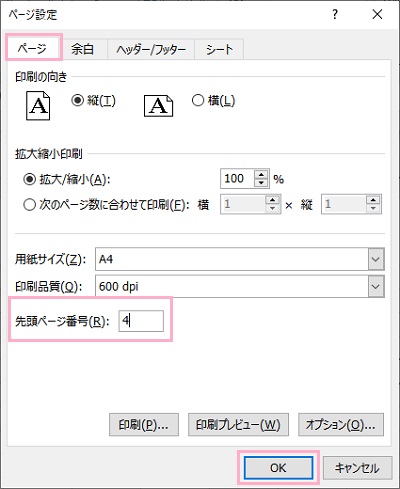This screenshot has height=489, width=400.
Task: Confirm settings with the OK button
Action: point(278,468)
